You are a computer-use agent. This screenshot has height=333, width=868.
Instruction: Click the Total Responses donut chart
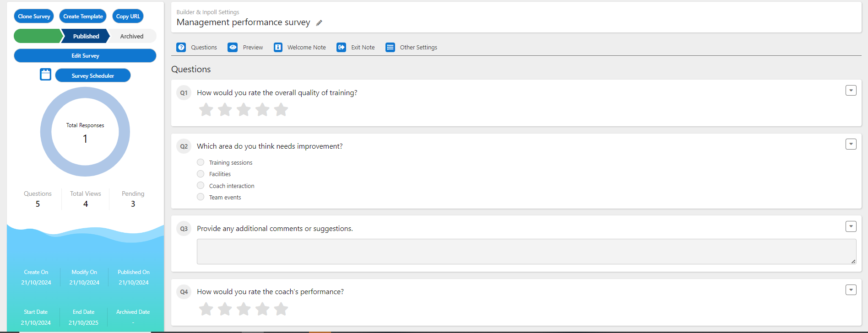(x=85, y=132)
